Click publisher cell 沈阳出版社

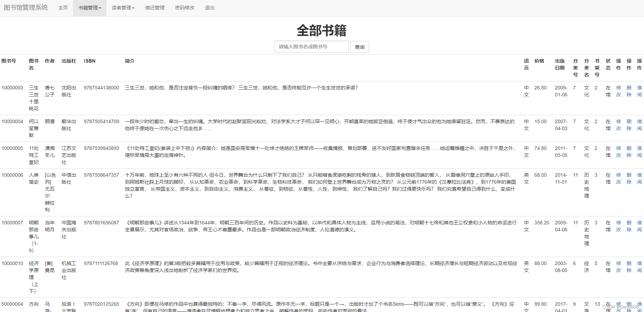tap(69, 91)
